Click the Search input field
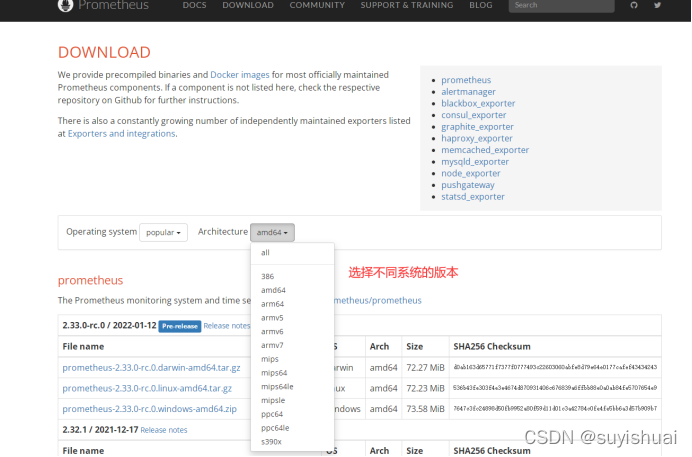Screen dimensions: 692x457 coord(561,5)
